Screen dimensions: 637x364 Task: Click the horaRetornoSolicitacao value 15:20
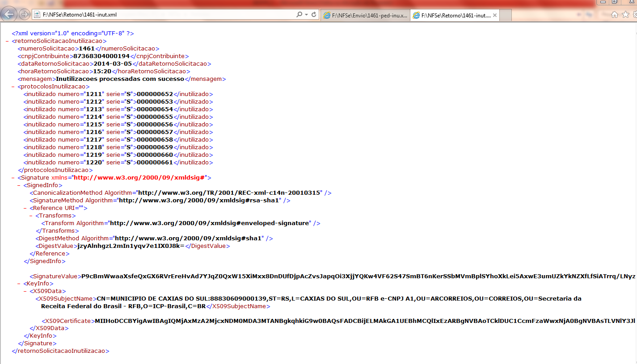pyautogui.click(x=102, y=71)
